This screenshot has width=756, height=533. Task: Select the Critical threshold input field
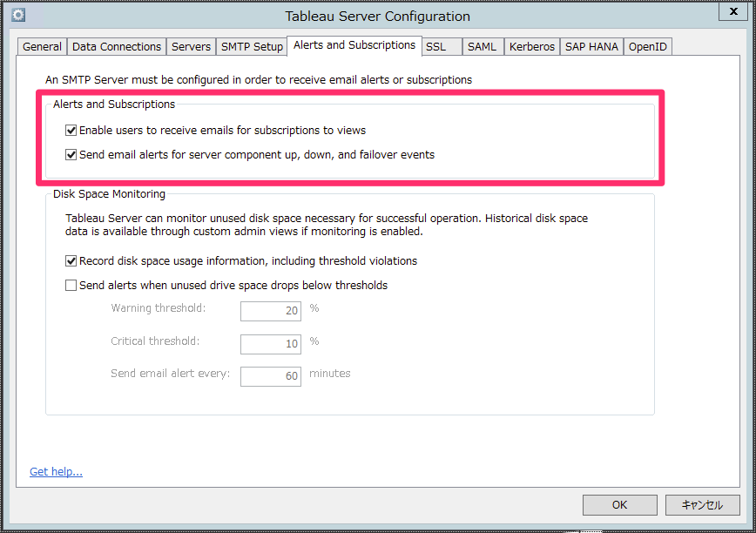(x=270, y=344)
